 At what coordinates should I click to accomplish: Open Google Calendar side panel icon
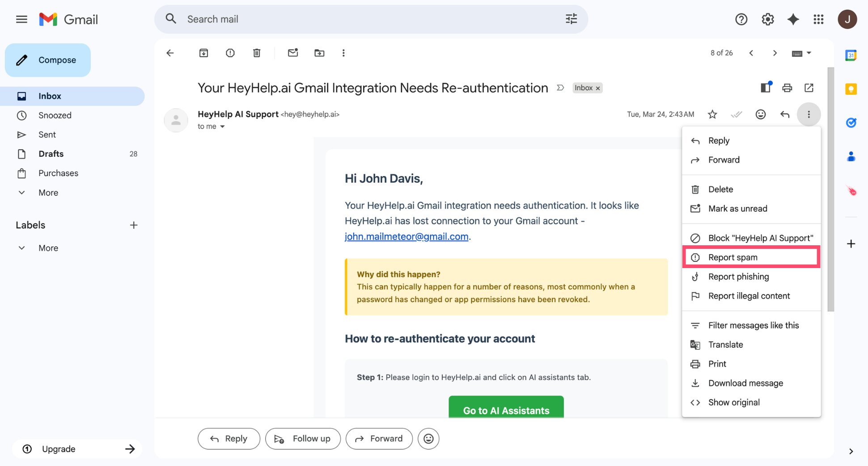pyautogui.click(x=851, y=55)
